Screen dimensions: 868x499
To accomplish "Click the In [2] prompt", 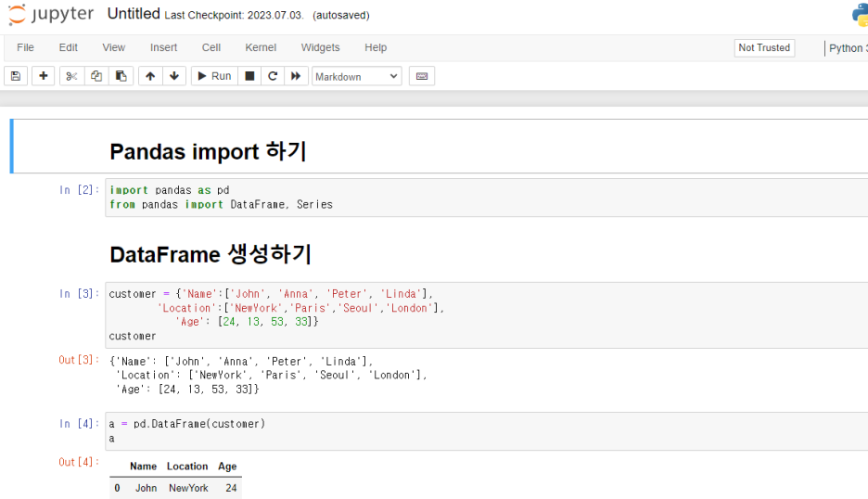I will [79, 190].
